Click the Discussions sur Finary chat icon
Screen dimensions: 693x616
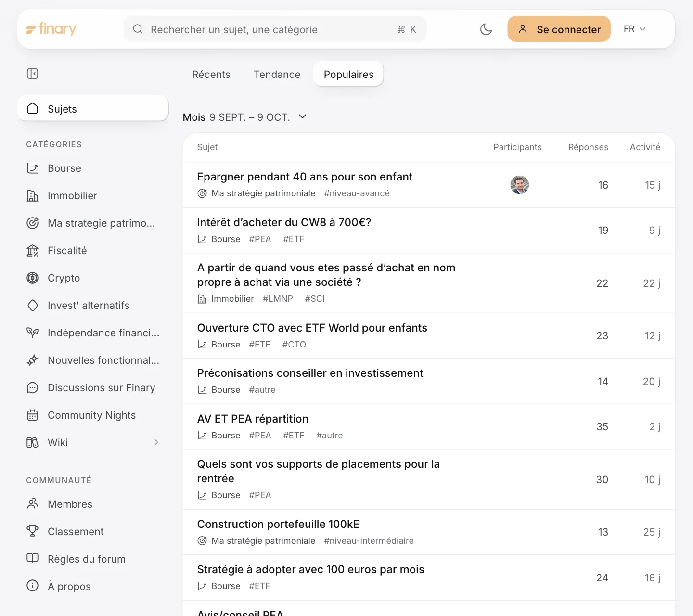(32, 388)
